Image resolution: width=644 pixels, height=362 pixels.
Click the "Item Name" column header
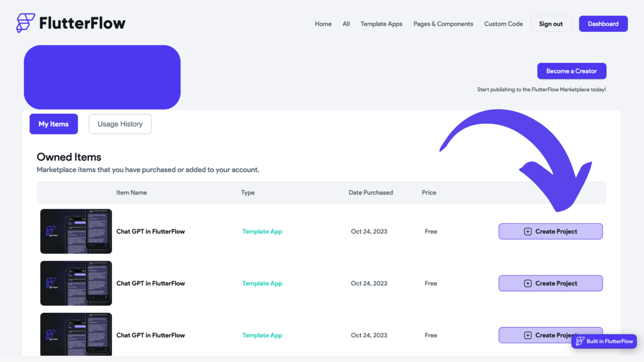[x=132, y=193]
